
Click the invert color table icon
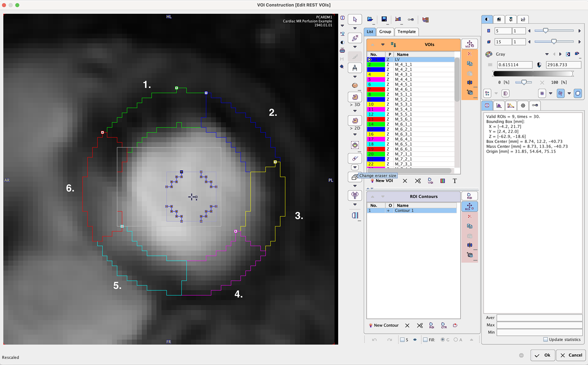tap(568, 54)
